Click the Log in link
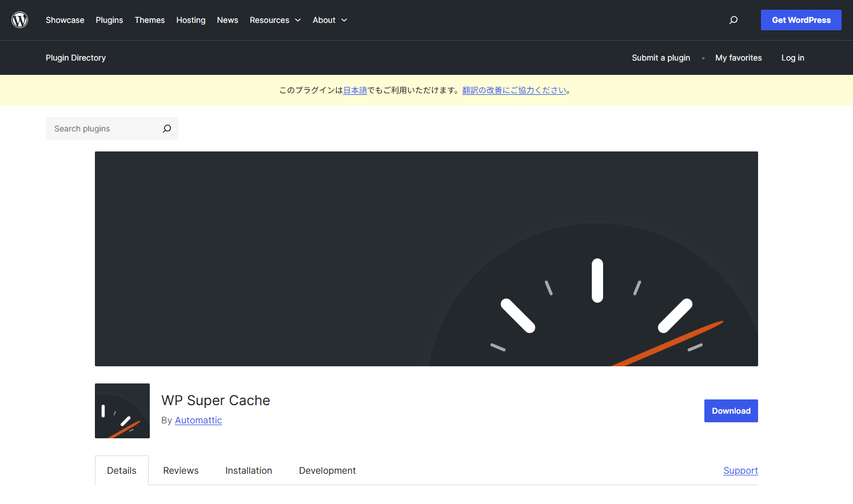This screenshot has width=853, height=504. [x=793, y=58]
